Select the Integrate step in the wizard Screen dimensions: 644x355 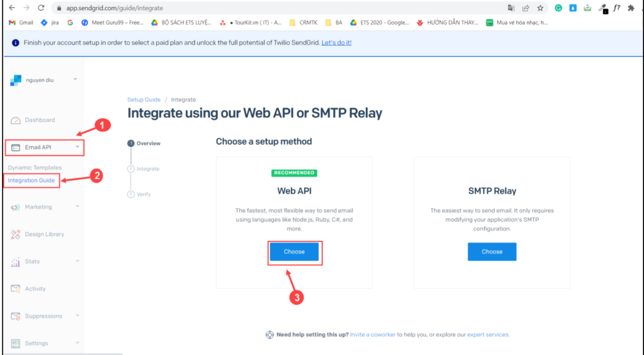pyautogui.click(x=144, y=169)
